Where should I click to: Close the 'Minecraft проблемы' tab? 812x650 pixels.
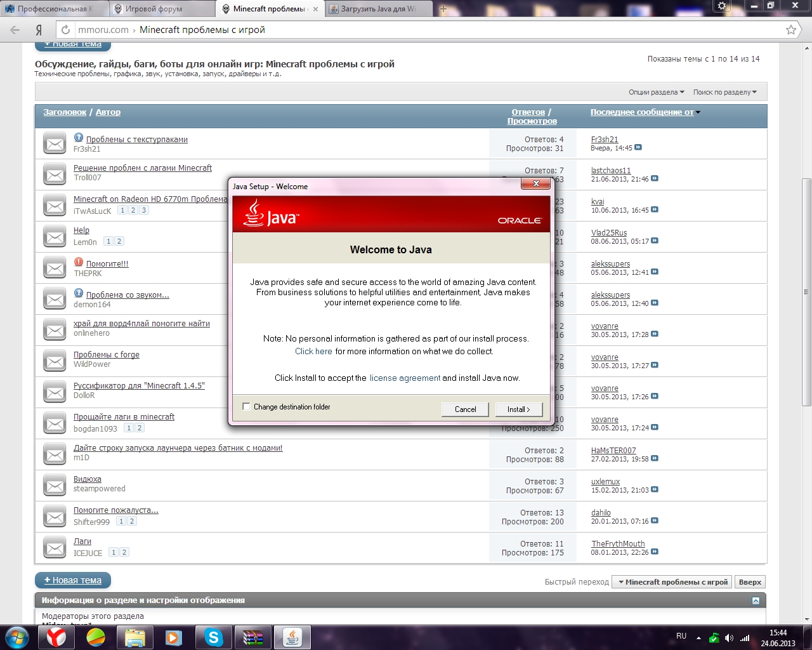[x=315, y=9]
